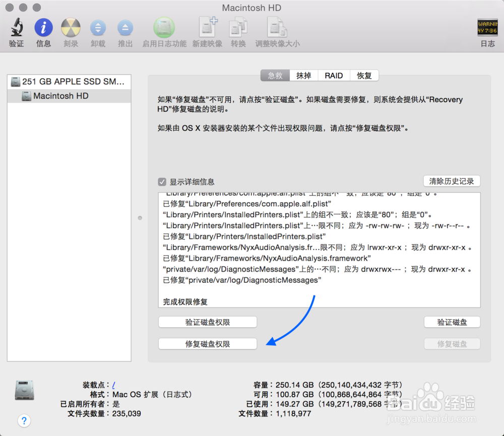
Task: Open the mount point / link
Action: (x=113, y=385)
